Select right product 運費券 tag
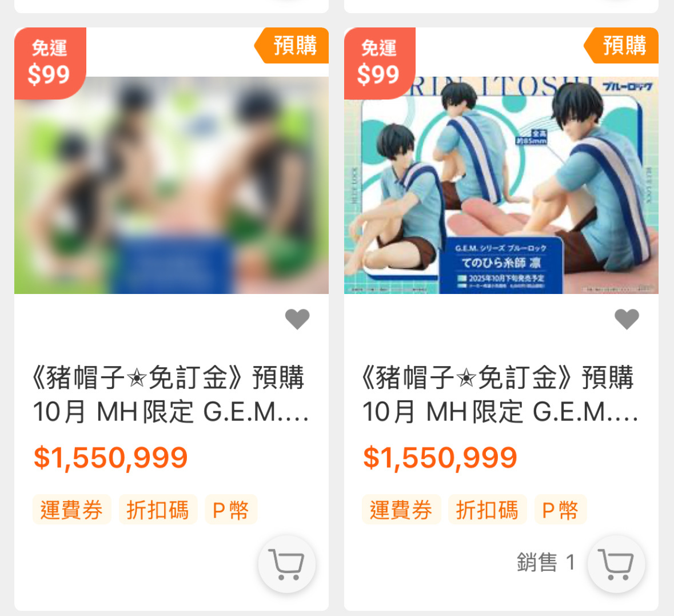 click(x=401, y=510)
